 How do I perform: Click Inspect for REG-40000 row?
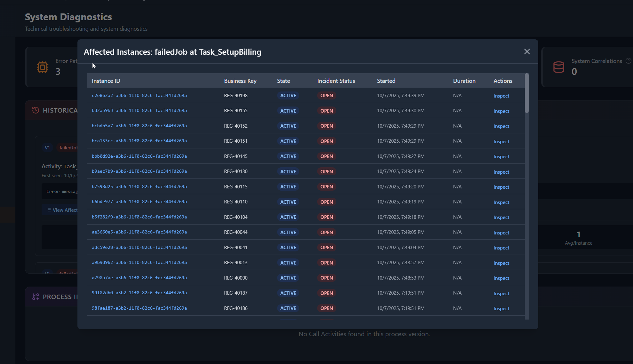501,278
